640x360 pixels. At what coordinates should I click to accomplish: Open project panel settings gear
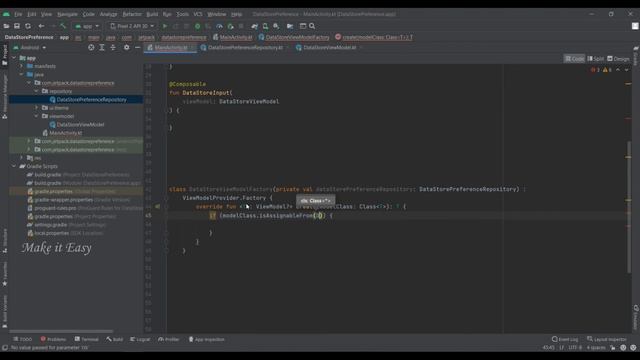coord(127,48)
